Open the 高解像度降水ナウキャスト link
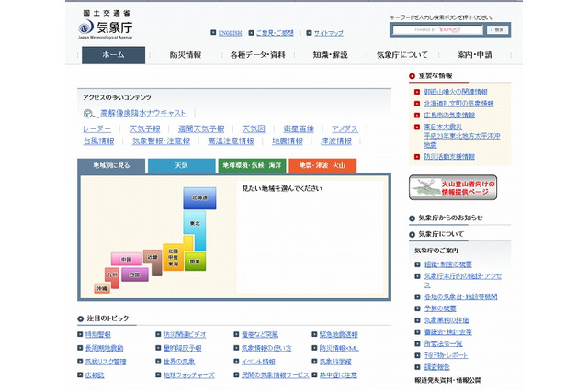588x391 pixels. (143, 113)
